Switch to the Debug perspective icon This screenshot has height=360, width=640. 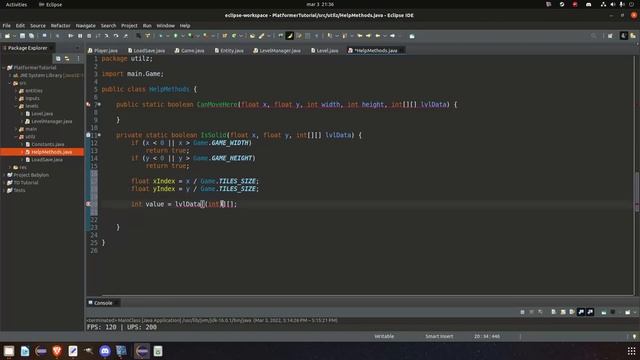(x=633, y=36)
